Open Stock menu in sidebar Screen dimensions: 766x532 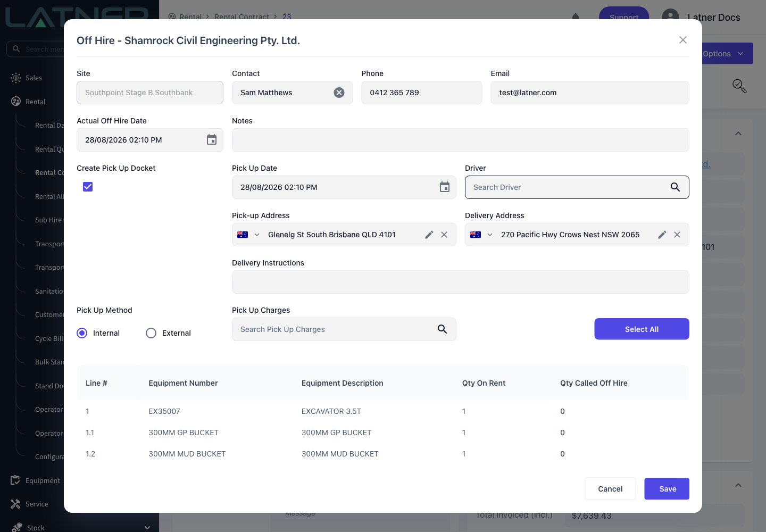tap(35, 528)
